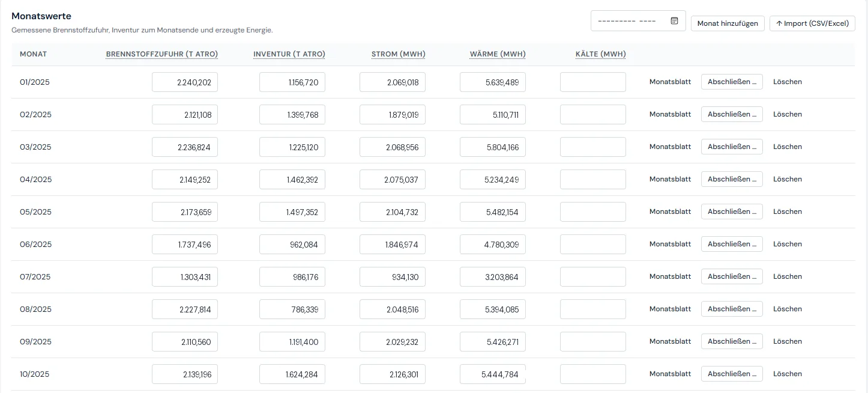Viewport: 868px width, 393px height.
Task: Click Abschließen for month 06/2025
Action: point(732,244)
